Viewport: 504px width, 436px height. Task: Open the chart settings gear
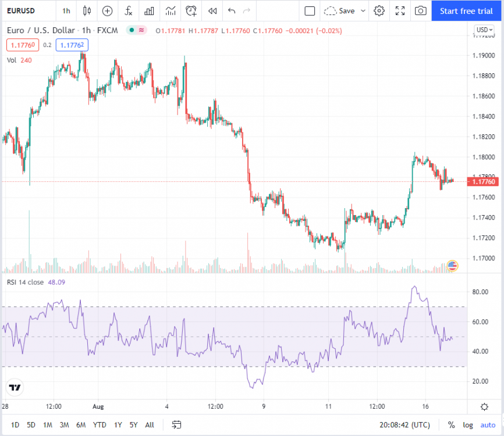[380, 10]
